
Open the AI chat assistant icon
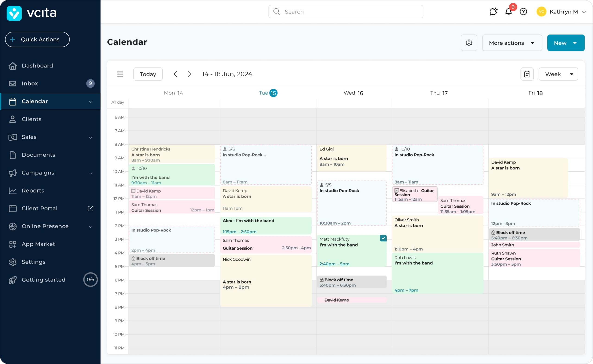493,11
